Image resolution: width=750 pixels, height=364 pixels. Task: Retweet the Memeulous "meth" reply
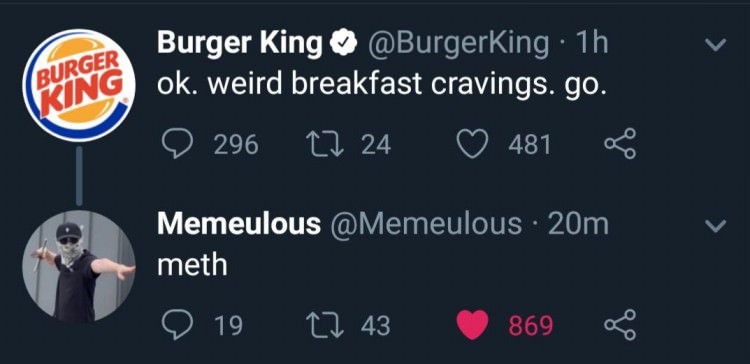pos(325,325)
